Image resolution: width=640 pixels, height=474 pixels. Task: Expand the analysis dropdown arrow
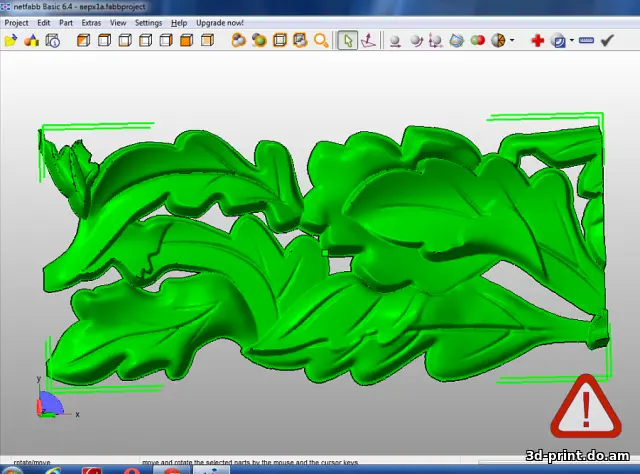point(572,40)
